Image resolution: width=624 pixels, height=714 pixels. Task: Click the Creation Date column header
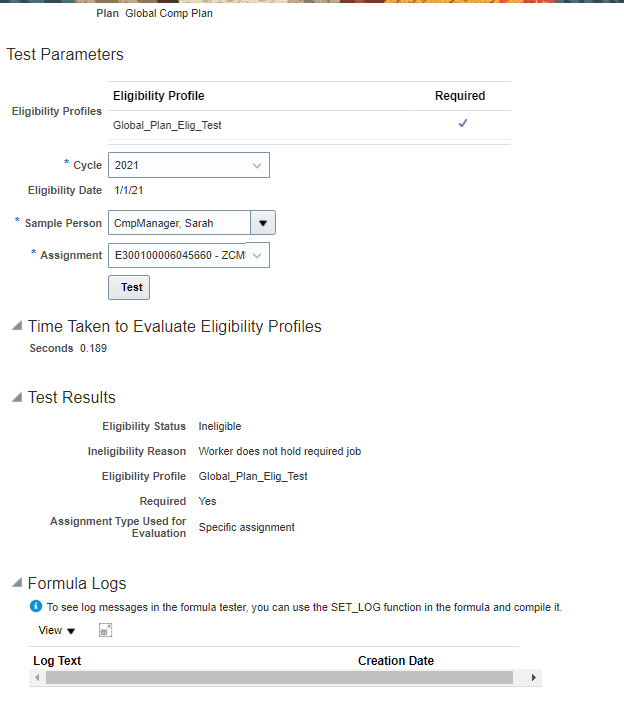(396, 661)
